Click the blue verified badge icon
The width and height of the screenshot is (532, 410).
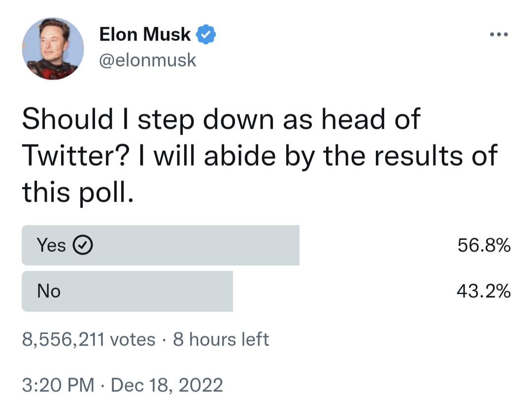point(206,34)
